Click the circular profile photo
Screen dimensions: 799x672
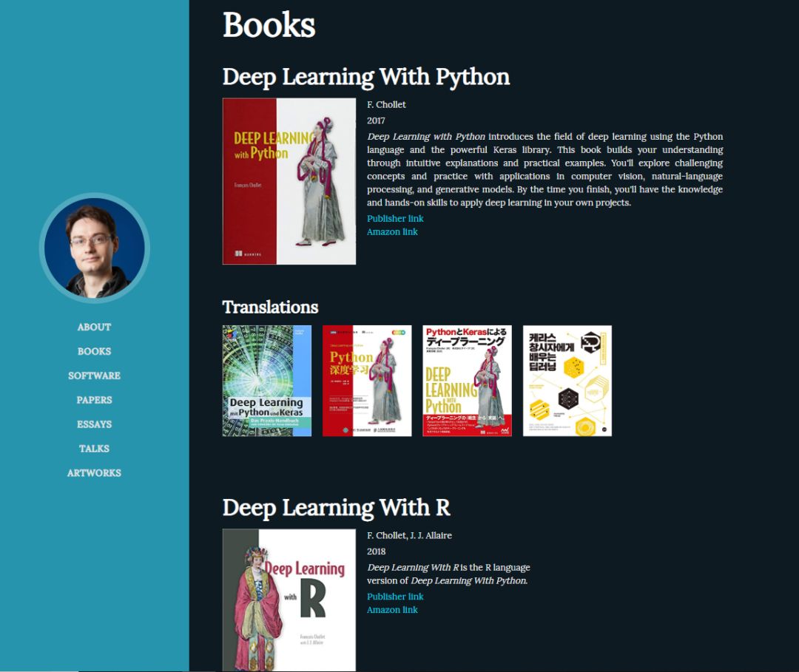tap(94, 248)
